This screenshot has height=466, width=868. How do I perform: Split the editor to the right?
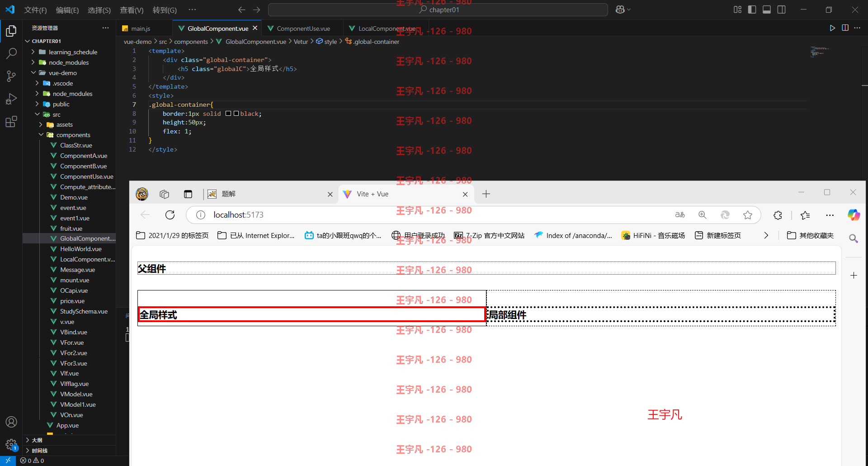[x=845, y=28]
